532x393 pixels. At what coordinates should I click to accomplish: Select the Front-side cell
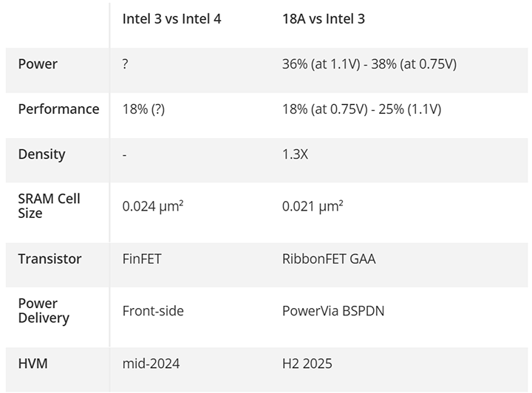click(x=153, y=311)
